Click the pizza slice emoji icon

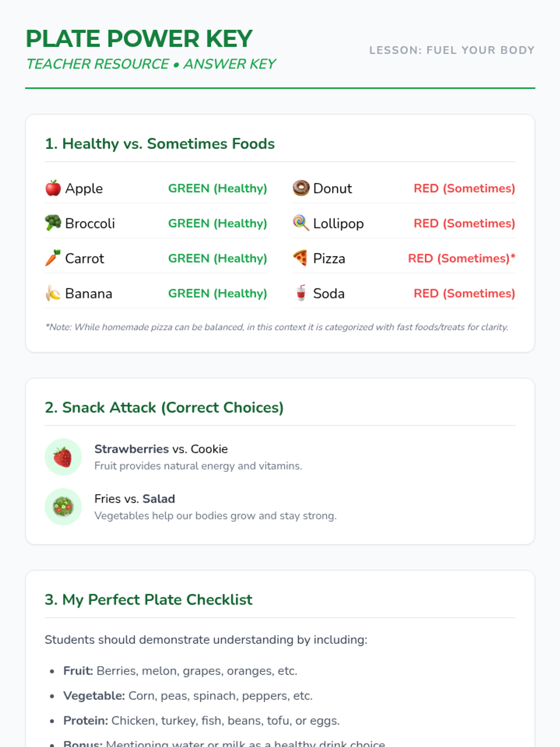tap(301, 258)
